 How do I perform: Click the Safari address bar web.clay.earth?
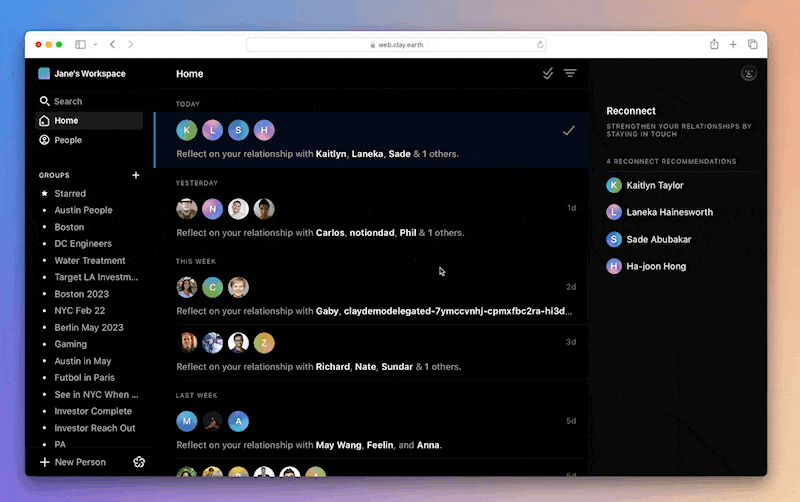point(396,44)
